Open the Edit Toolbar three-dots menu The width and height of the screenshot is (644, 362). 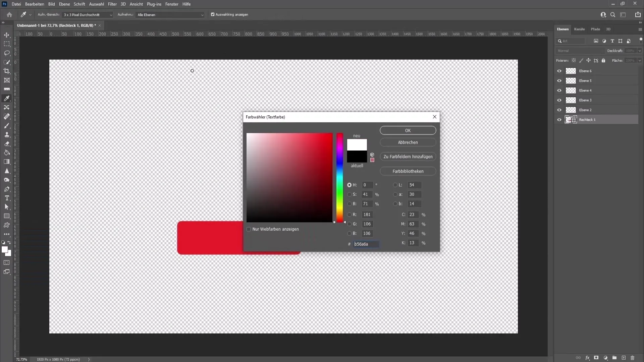[7, 234]
